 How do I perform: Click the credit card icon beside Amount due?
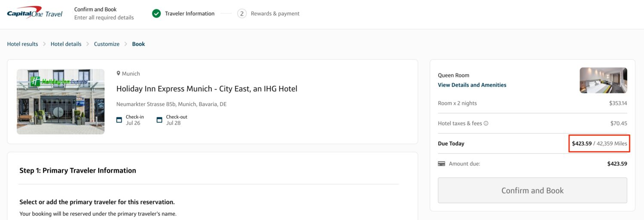[x=441, y=164]
